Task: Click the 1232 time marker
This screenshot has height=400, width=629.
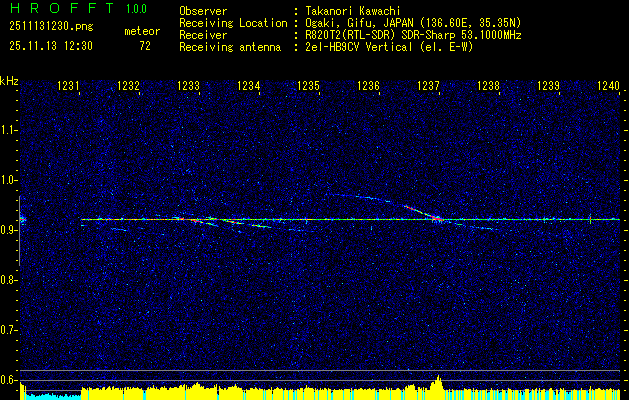Action: pos(128,85)
